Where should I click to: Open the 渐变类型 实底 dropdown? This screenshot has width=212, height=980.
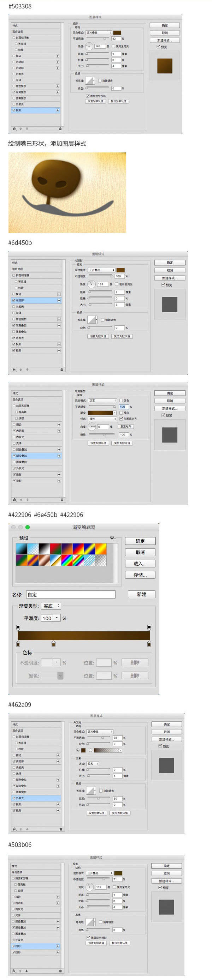click(x=51, y=606)
